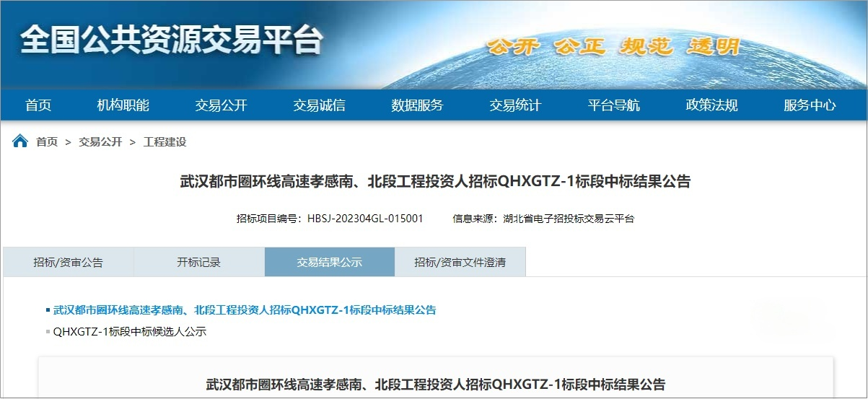
Task: Open 机构职能 navigation menu
Action: (x=123, y=105)
